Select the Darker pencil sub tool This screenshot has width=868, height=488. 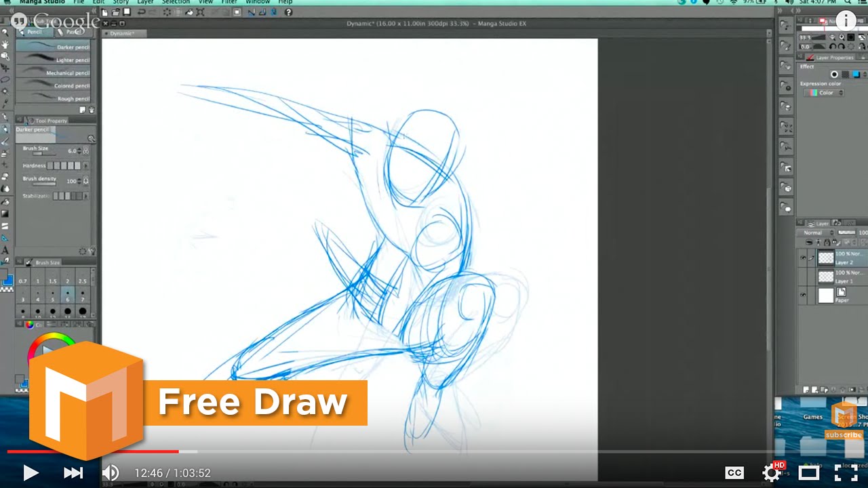point(54,47)
